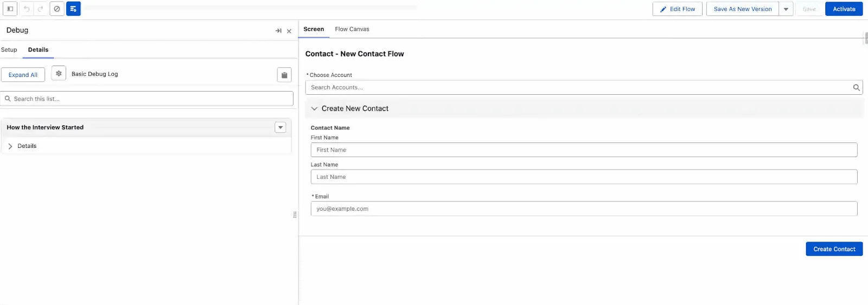Click the search icon in Choose Account
The width and height of the screenshot is (868, 305).
tap(856, 87)
